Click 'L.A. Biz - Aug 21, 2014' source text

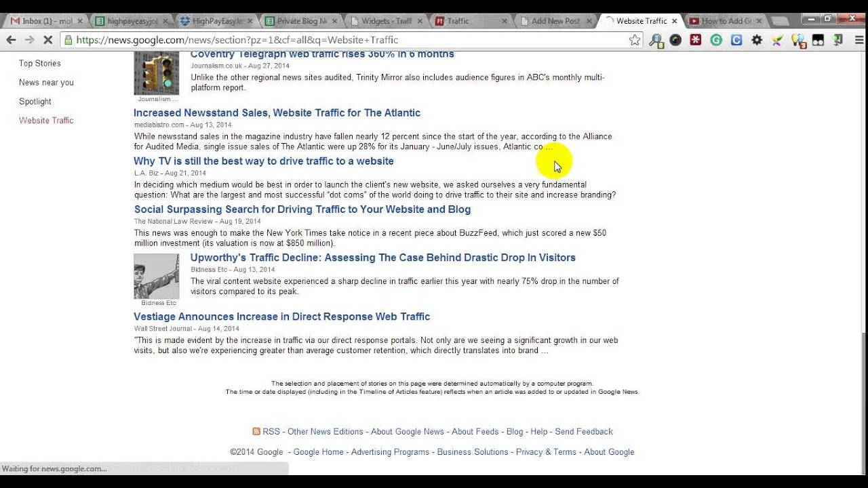170,174
